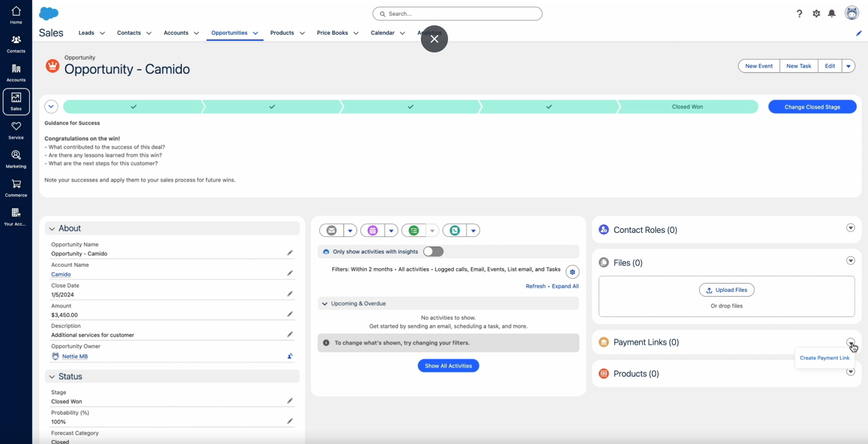The image size is (868, 444).
Task: Click Change Closed Stage button
Action: point(812,107)
